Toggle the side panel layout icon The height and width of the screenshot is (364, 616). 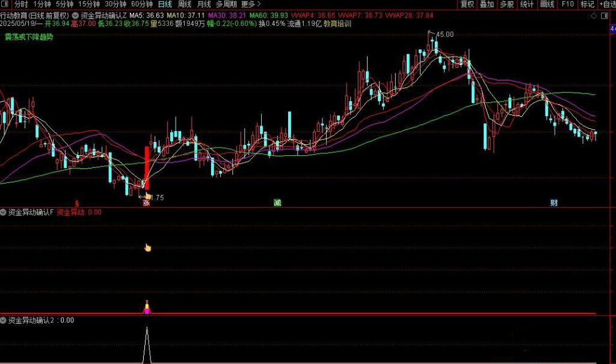point(603,15)
